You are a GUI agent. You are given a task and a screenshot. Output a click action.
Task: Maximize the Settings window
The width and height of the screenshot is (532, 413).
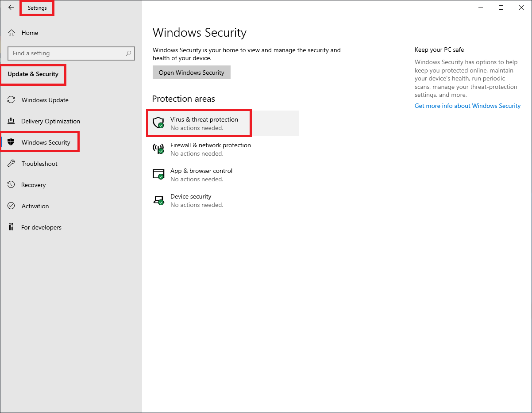[501, 8]
